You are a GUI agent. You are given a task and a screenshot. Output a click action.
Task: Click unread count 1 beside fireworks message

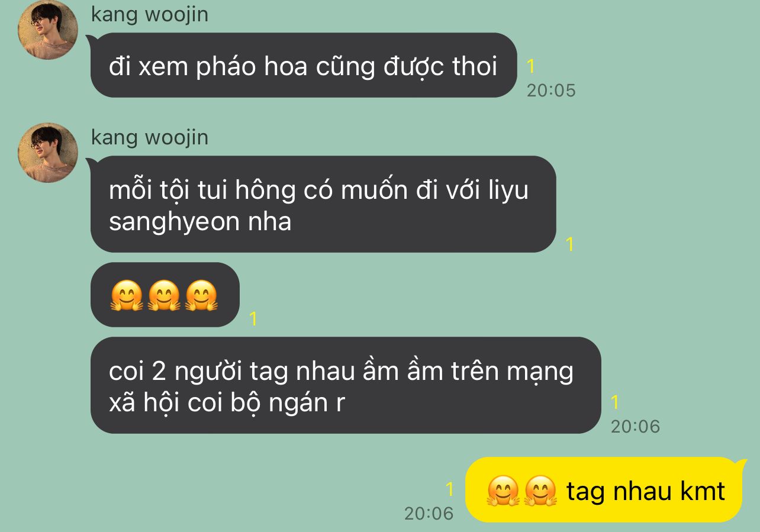[x=531, y=66]
